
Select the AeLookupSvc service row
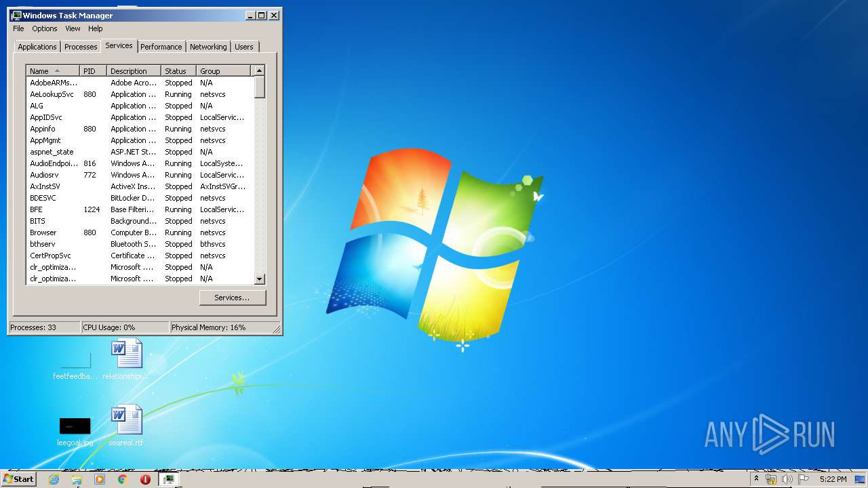point(140,94)
